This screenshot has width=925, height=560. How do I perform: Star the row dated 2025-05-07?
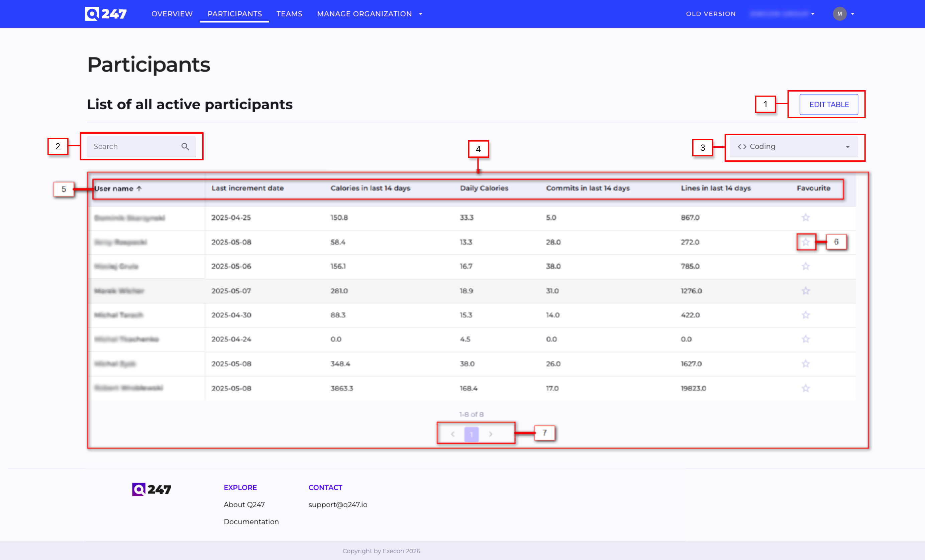pos(806,291)
